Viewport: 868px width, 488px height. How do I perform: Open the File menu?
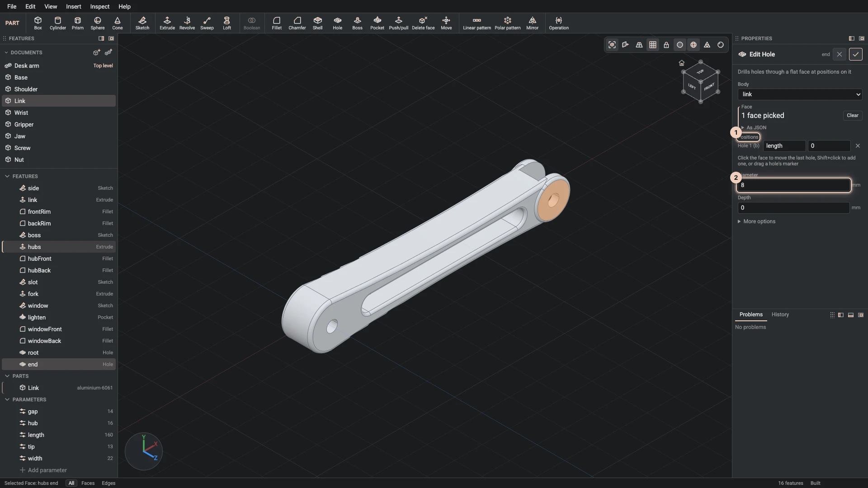[12, 6]
